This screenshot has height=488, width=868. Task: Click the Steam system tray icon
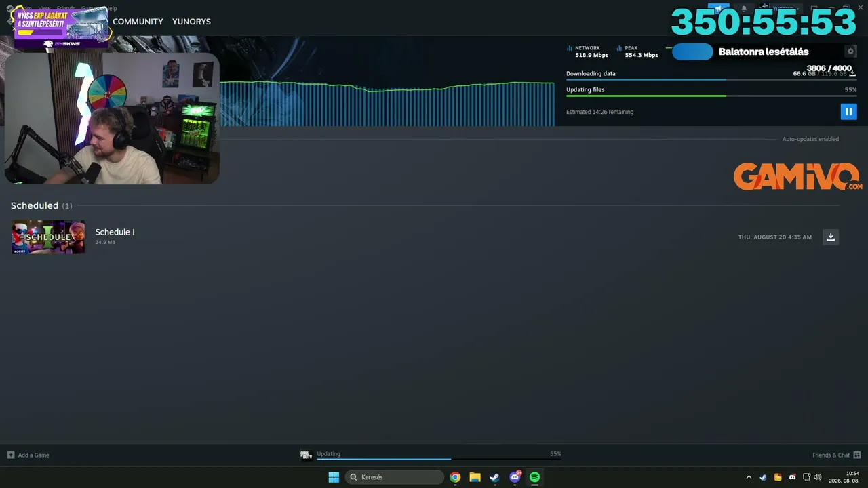tap(763, 477)
